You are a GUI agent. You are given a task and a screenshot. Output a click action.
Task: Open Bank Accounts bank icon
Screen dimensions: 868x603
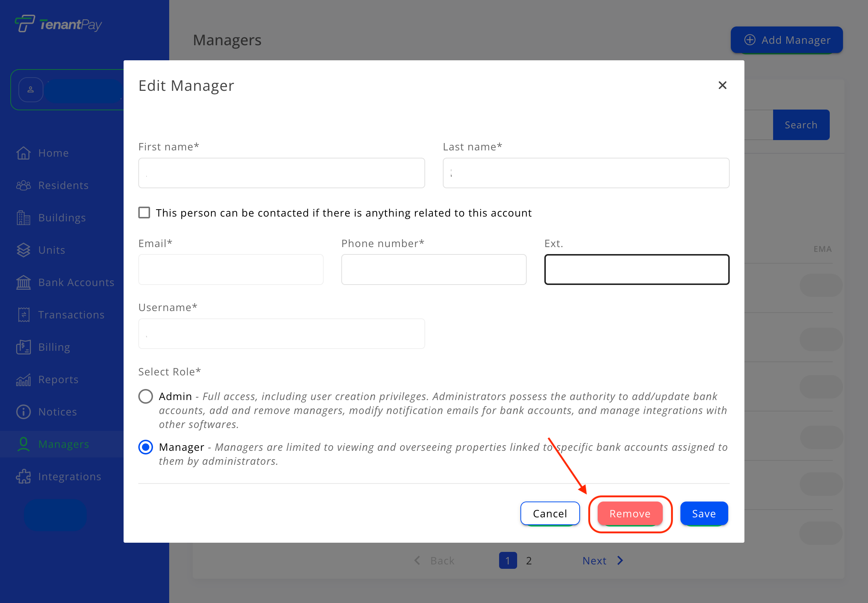click(24, 283)
